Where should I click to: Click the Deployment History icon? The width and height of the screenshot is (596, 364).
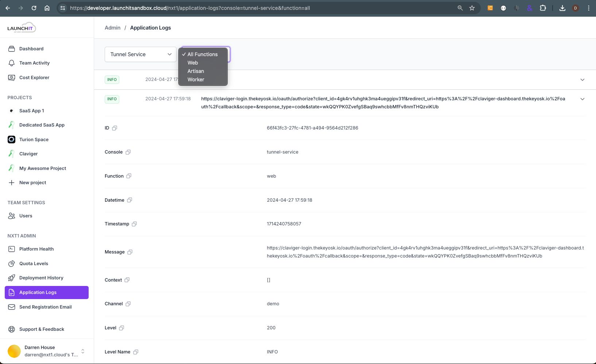pos(11,278)
